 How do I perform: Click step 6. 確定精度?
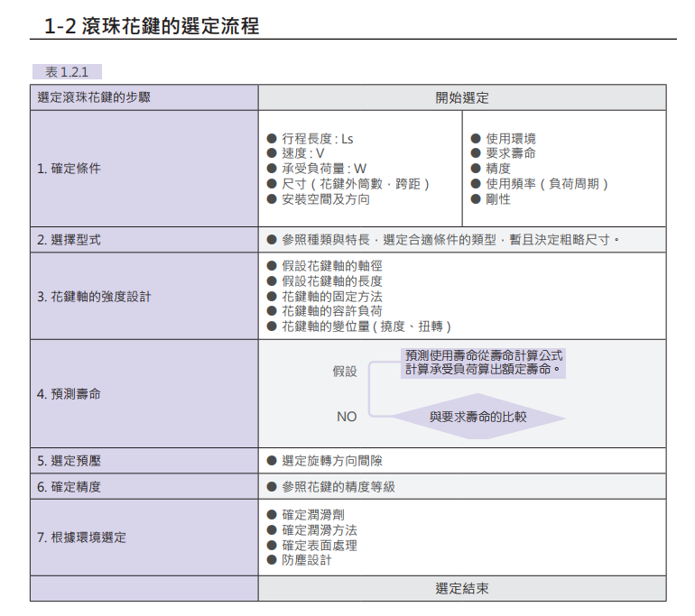click(x=69, y=486)
